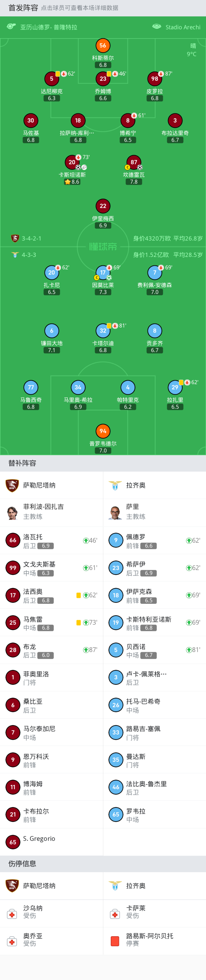Screen dimensions: 206x980
Task: Tap 卡斯坦诺斯 8.6 star rating badge
Action: click(x=72, y=182)
